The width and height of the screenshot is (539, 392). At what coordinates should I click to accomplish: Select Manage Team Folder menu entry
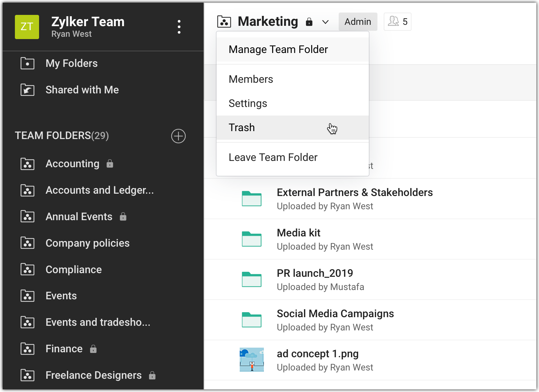[x=278, y=49]
